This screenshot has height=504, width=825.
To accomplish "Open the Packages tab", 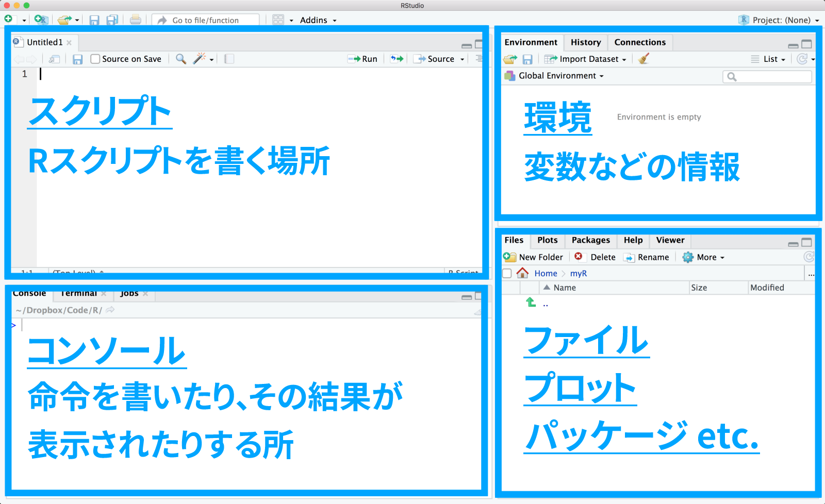I will 590,240.
